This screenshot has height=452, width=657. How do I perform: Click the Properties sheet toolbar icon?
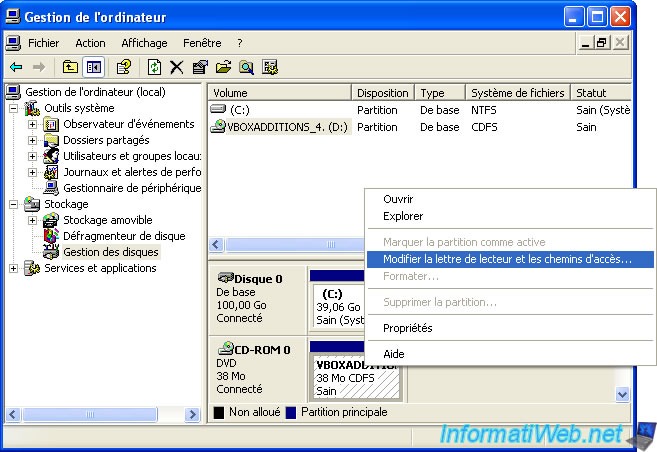[x=200, y=67]
